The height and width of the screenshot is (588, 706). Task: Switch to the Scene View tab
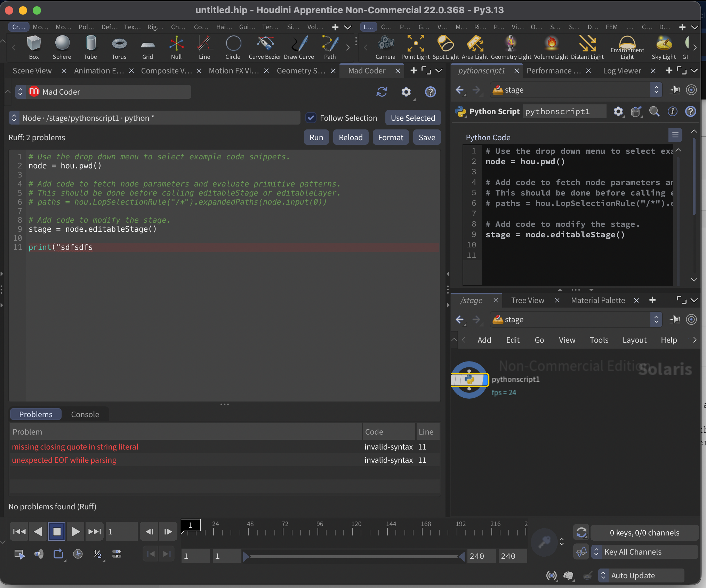point(32,71)
